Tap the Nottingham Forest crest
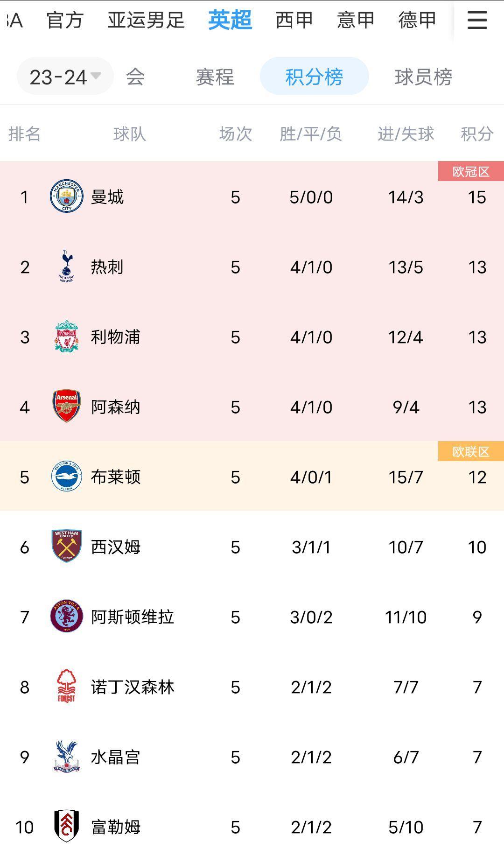This screenshot has width=504, height=863. (x=66, y=687)
